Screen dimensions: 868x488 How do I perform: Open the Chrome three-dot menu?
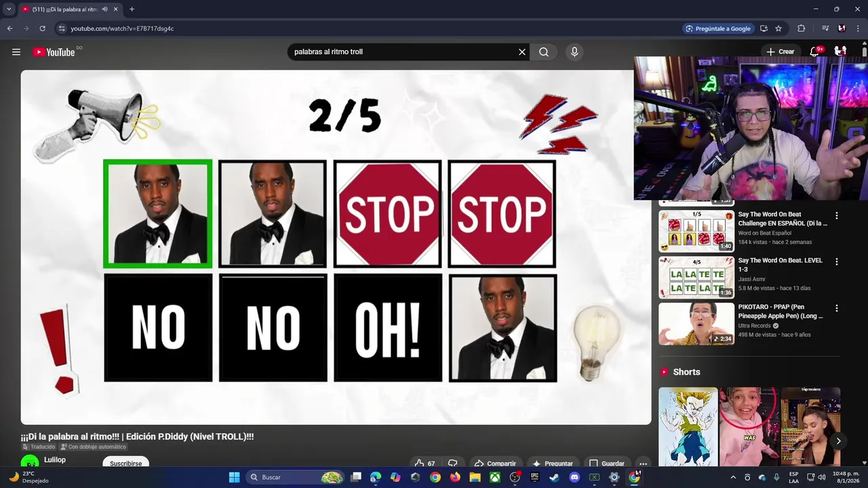click(x=859, y=28)
